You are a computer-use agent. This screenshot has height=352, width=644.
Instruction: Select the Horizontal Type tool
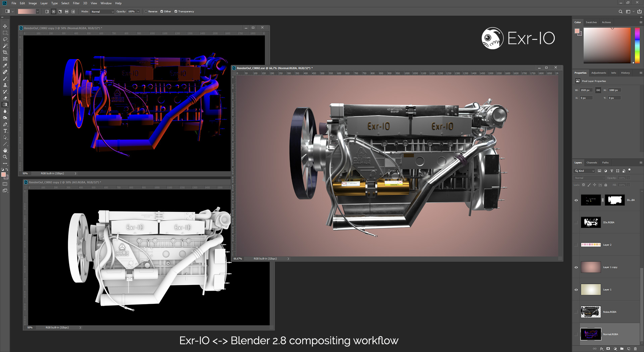(x=5, y=131)
